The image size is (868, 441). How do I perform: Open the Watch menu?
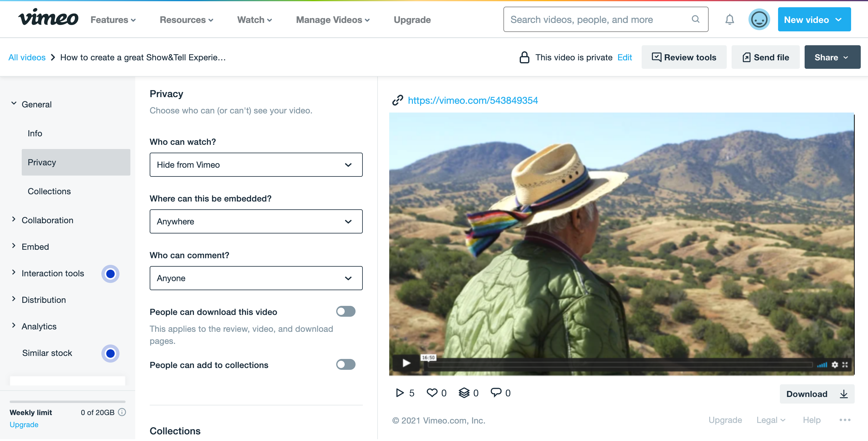(x=254, y=20)
